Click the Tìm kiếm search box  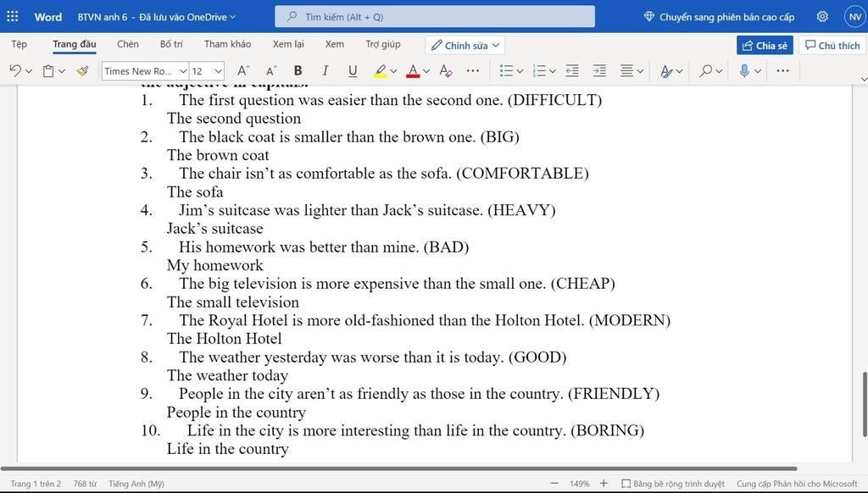tap(435, 17)
